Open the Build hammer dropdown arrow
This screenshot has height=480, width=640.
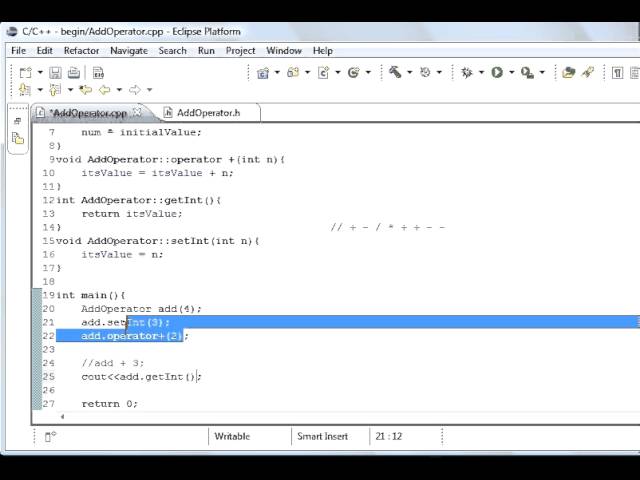pos(409,72)
